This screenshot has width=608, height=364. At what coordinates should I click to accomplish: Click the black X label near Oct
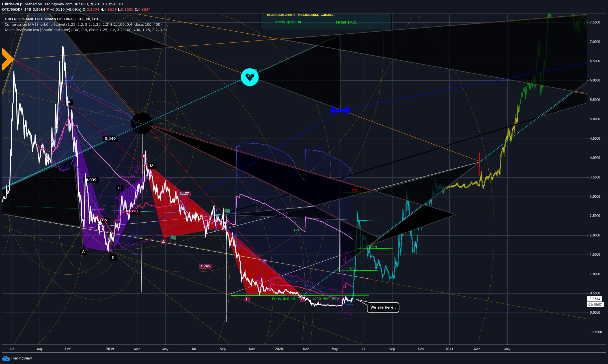click(69, 102)
